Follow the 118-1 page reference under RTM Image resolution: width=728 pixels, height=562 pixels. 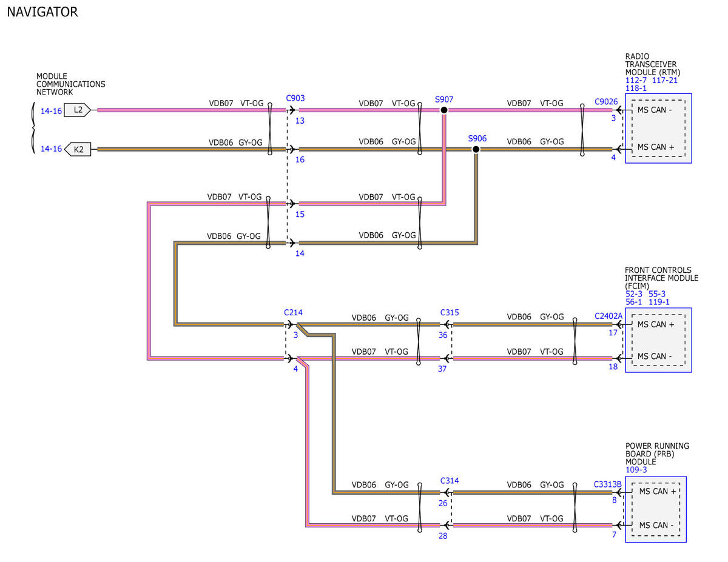pos(636,88)
